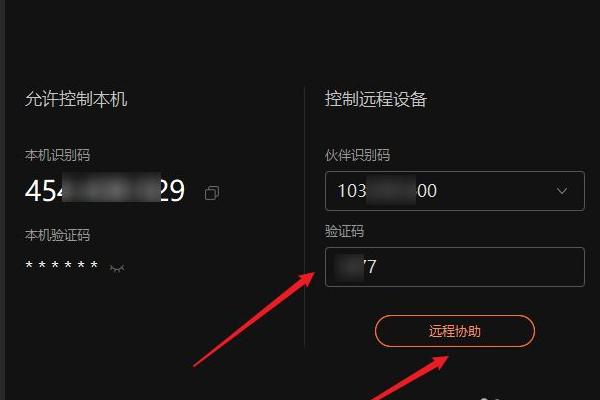This screenshot has height=400, width=600.
Task: Click the vertical divider between the two panels
Action: (305, 217)
